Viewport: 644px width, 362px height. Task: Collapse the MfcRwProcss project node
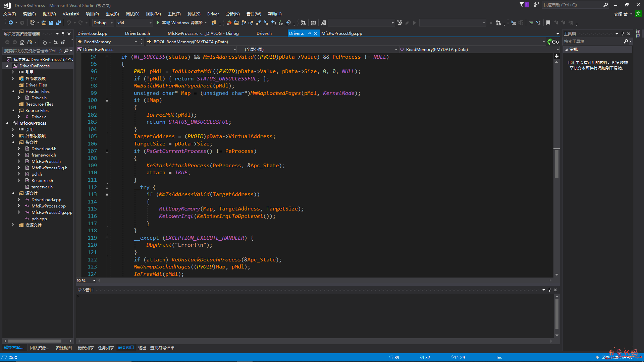[x=7, y=123]
